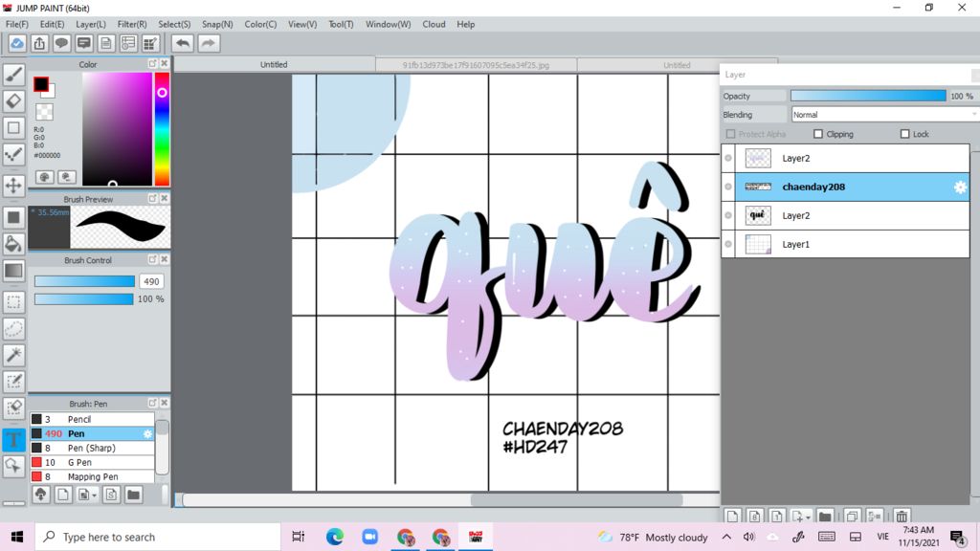Image resolution: width=980 pixels, height=551 pixels.
Task: Select the Fill rectangle tool
Action: (x=13, y=217)
